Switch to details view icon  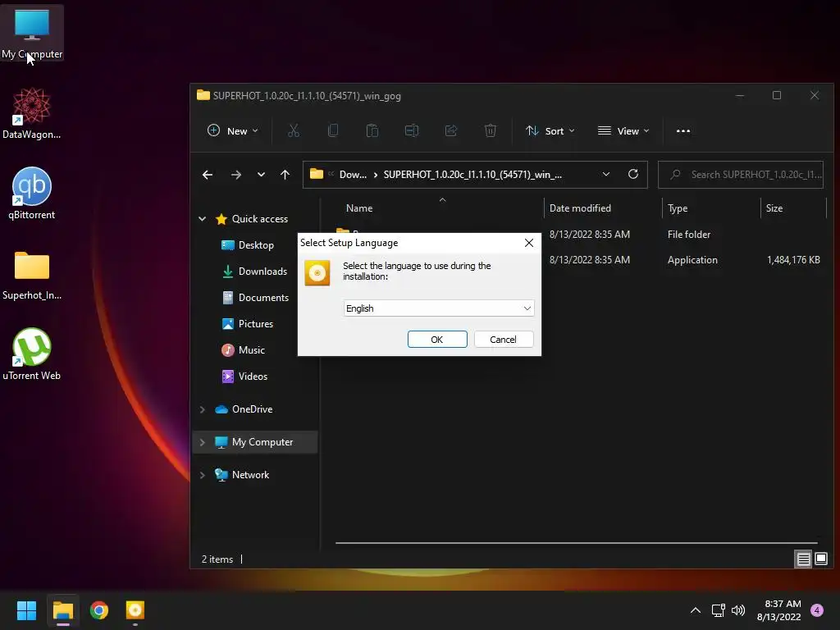pyautogui.click(x=803, y=559)
